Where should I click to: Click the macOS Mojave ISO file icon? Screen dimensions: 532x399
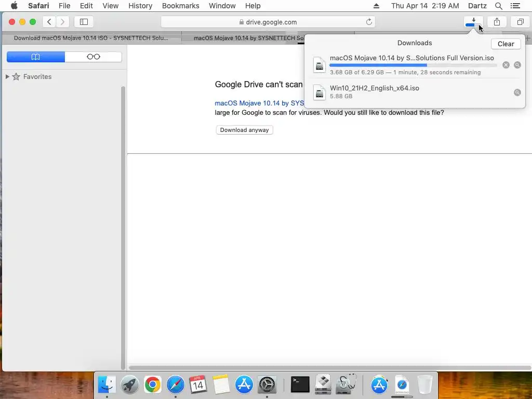[x=320, y=65]
